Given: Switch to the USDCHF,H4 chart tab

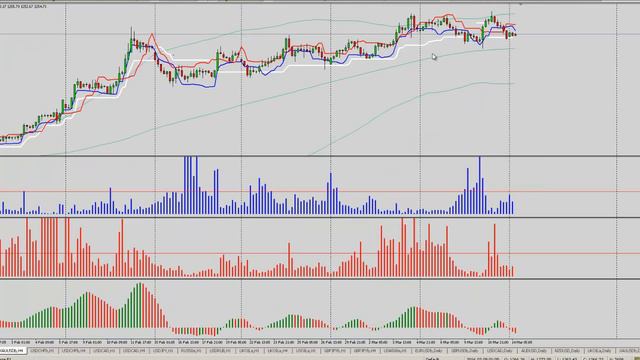Looking at the screenshot, I should [x=73, y=351].
